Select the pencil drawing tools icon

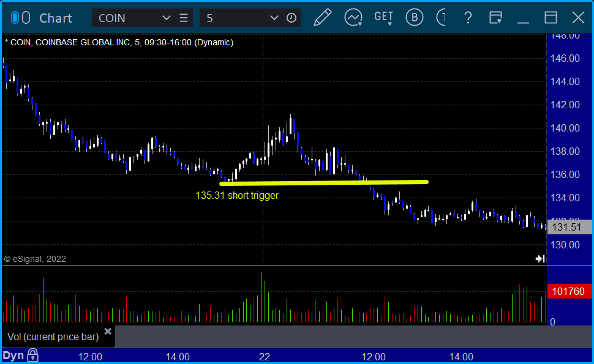322,17
